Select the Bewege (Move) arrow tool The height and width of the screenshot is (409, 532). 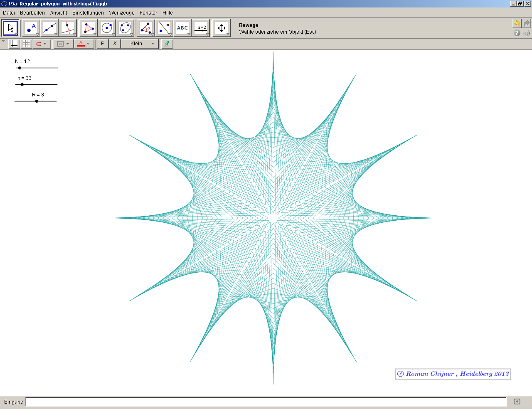click(10, 28)
